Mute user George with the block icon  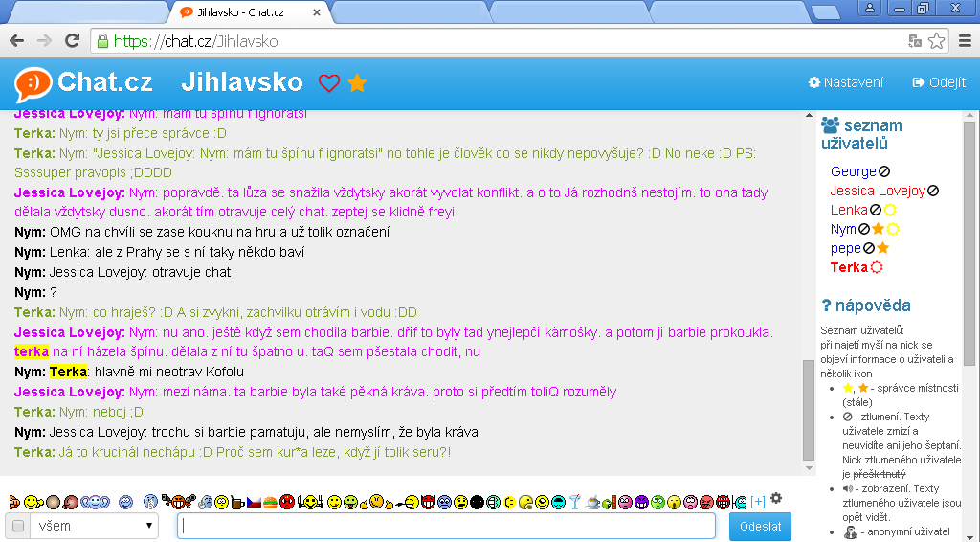click(884, 171)
